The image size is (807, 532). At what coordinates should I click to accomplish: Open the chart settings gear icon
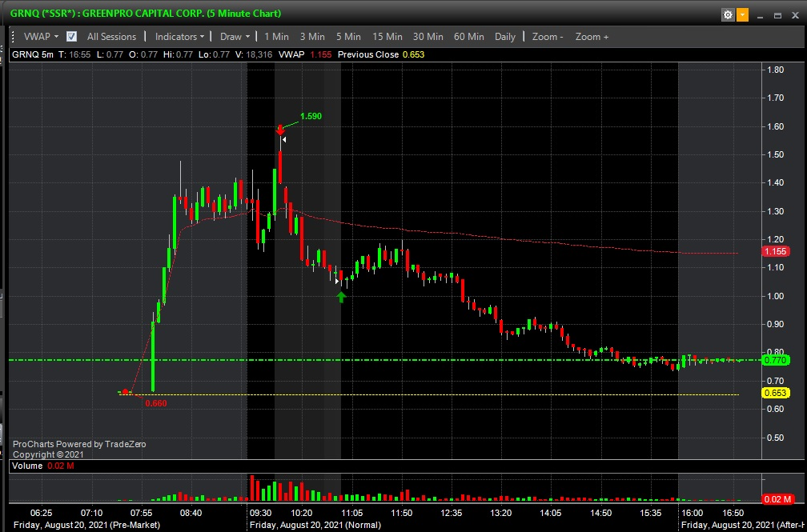pyautogui.click(x=728, y=14)
